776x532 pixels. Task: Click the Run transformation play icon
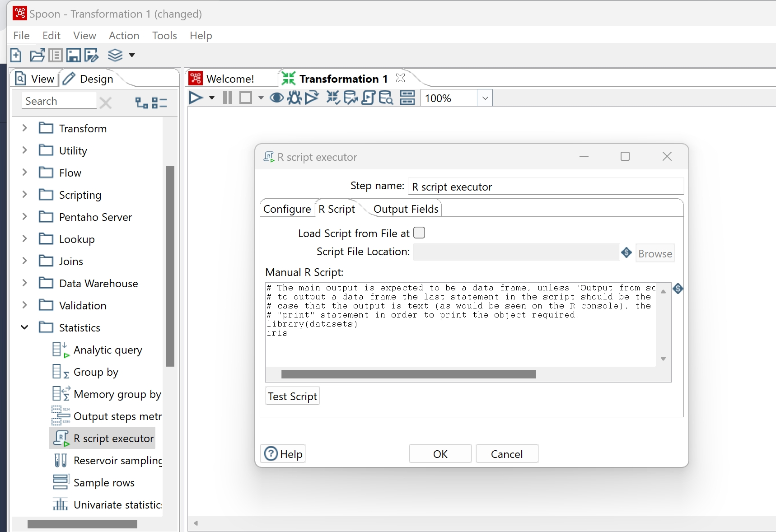click(x=196, y=98)
